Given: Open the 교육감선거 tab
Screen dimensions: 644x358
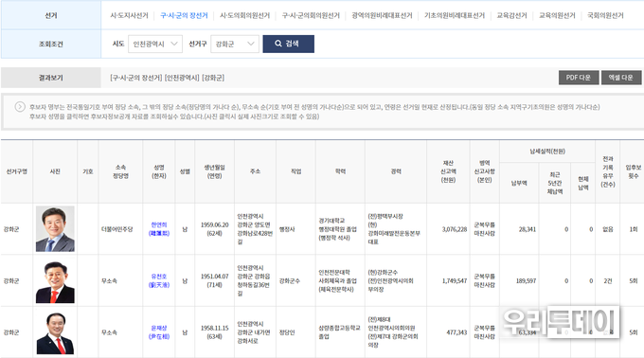Looking at the screenshot, I should pyautogui.click(x=511, y=15).
